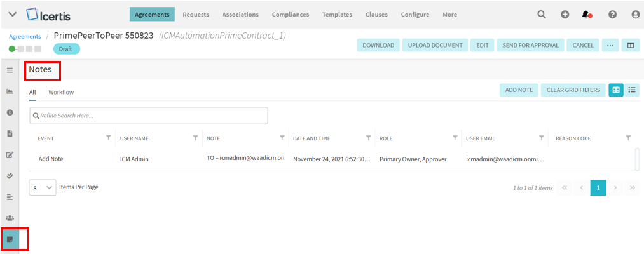Expand the top-left chevron next to Icertis
The image size is (644, 254).
pyautogui.click(x=12, y=15)
